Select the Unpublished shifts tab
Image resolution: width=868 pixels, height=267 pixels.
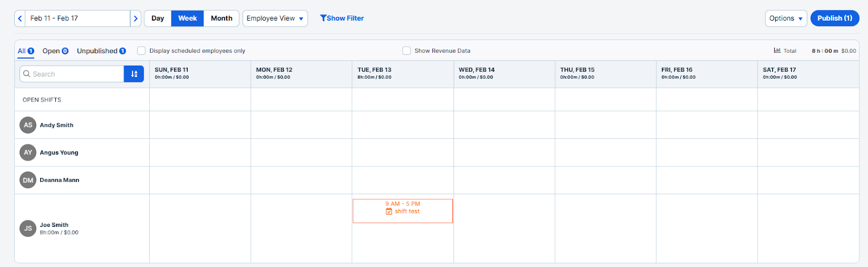click(x=101, y=51)
